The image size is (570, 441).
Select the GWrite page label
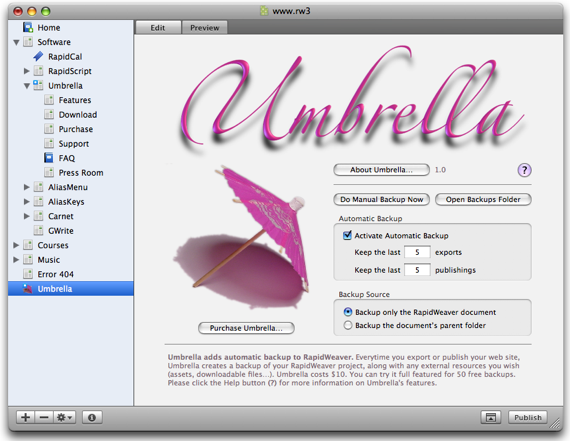[61, 231]
